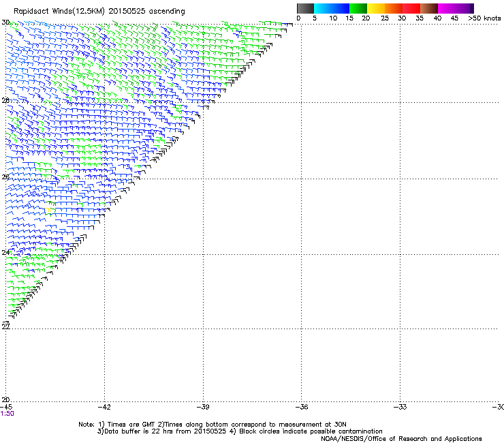
Task: Click the latitude label '22'
Action: [x=5, y=326]
